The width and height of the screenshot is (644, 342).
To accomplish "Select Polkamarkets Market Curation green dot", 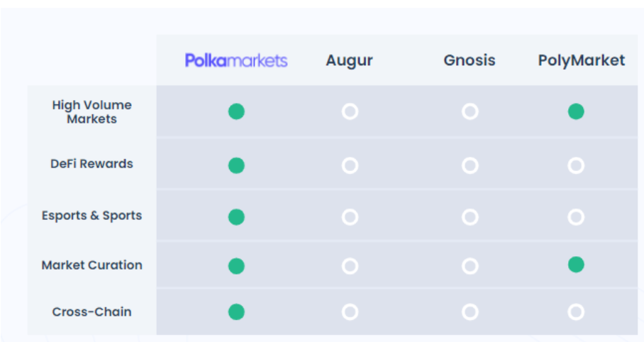I will point(237,266).
